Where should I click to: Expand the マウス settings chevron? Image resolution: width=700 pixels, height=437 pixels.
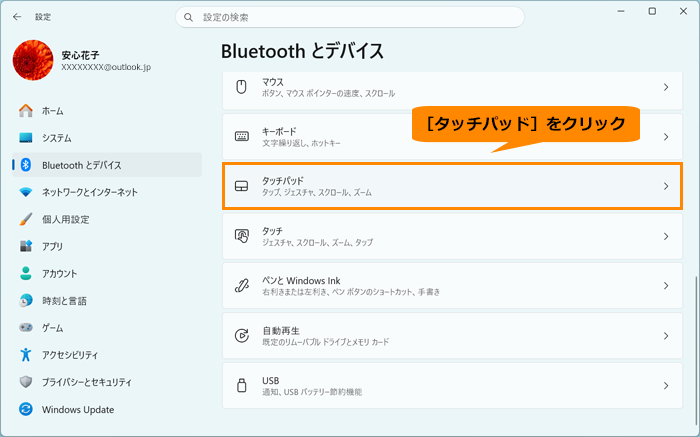(666, 87)
